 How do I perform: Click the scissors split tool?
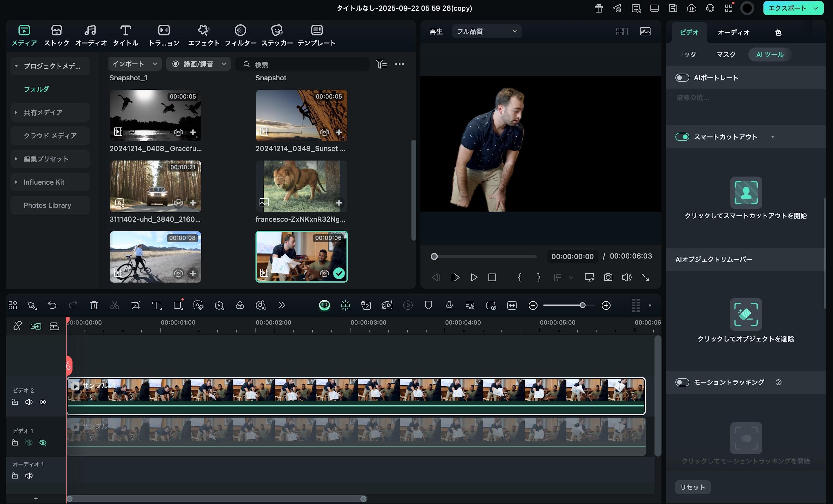(115, 305)
